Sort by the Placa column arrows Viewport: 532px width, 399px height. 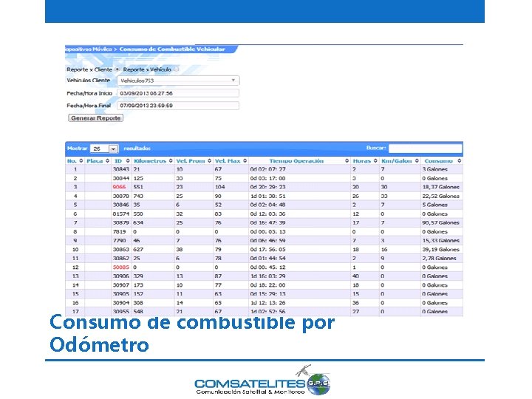pyautogui.click(x=108, y=161)
